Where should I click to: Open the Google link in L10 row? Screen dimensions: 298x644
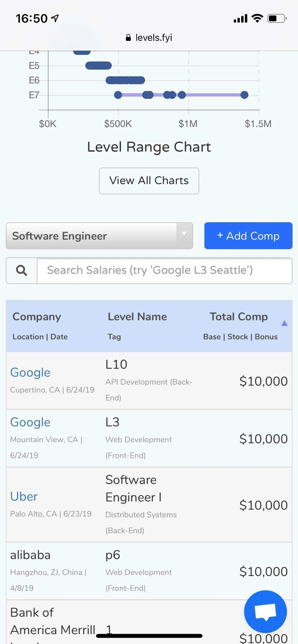[x=30, y=373]
